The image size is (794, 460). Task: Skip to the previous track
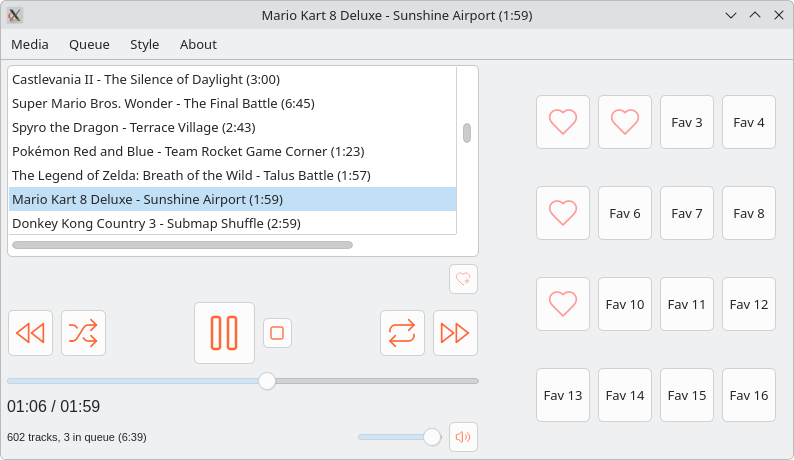click(x=30, y=333)
